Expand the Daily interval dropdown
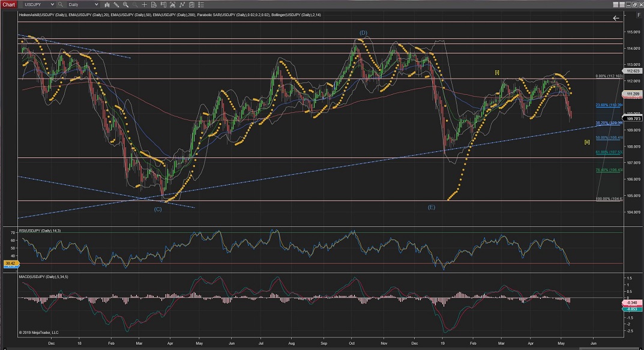This screenshot has width=644, height=350. [x=96, y=4]
